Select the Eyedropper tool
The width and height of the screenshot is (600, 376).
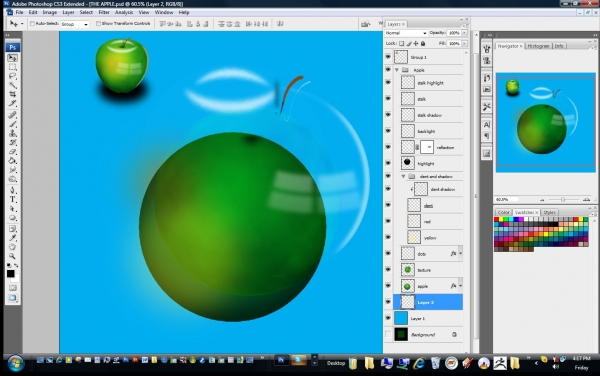pos(13,238)
